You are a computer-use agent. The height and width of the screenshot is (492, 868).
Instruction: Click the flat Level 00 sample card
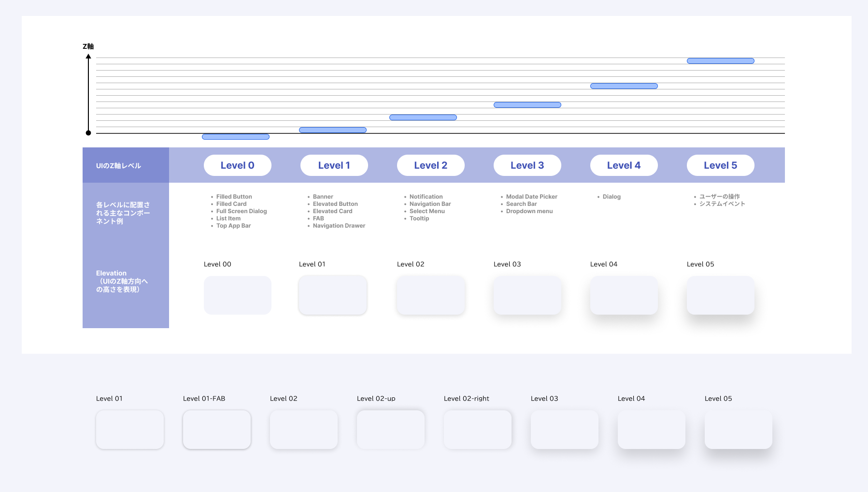(237, 295)
